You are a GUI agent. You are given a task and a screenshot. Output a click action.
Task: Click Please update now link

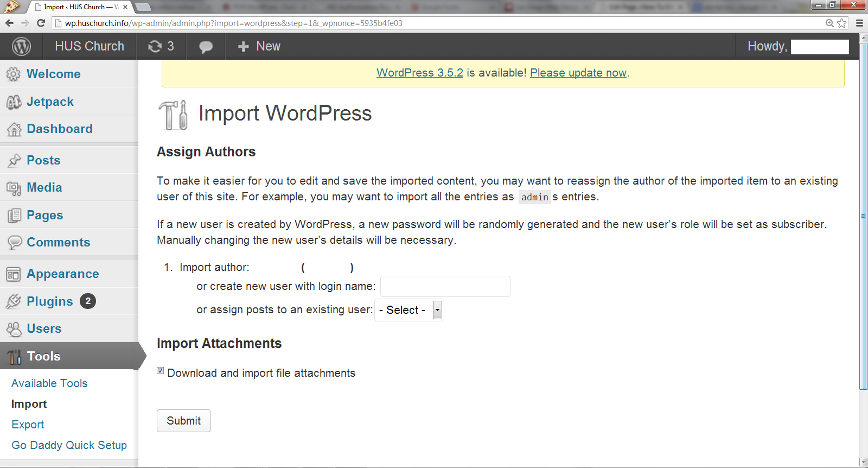click(578, 73)
